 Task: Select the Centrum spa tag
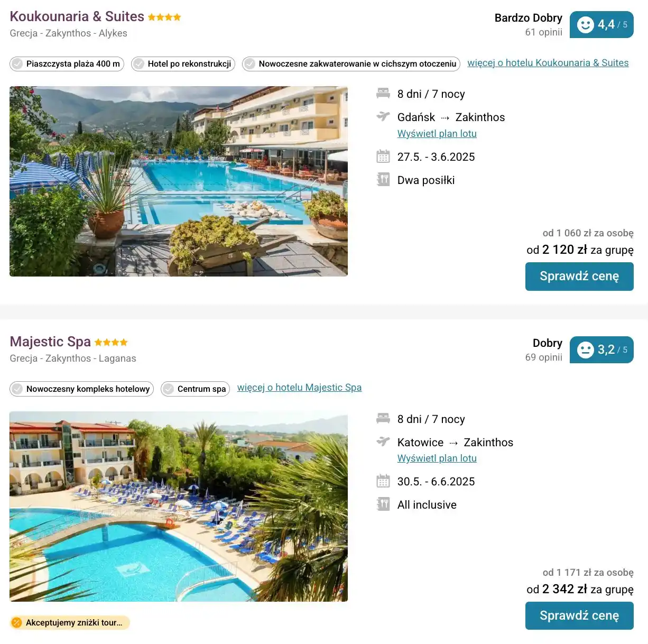pos(195,389)
